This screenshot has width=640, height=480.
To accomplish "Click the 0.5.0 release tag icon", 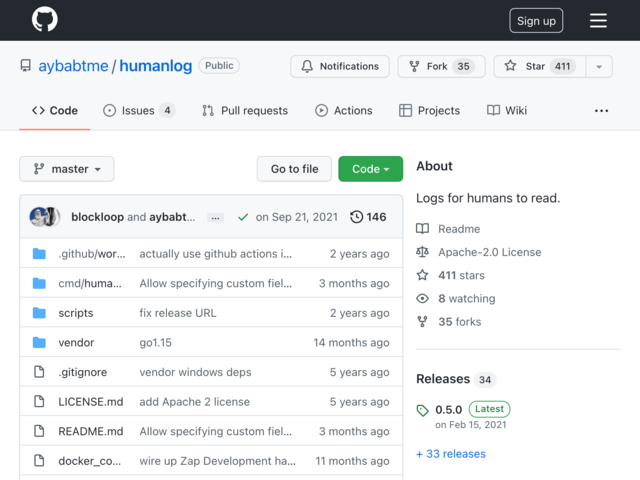I will tap(422, 410).
